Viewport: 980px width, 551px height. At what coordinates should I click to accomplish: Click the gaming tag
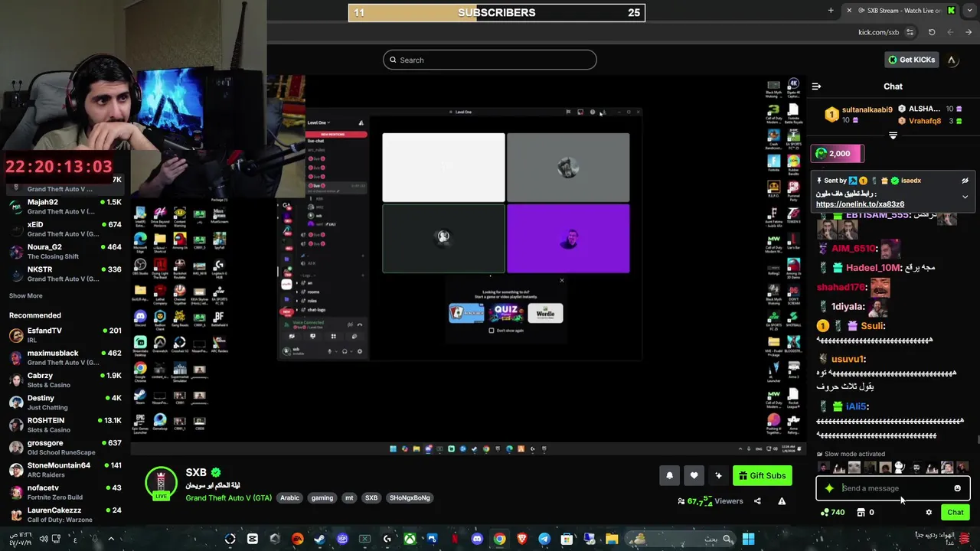(x=322, y=498)
